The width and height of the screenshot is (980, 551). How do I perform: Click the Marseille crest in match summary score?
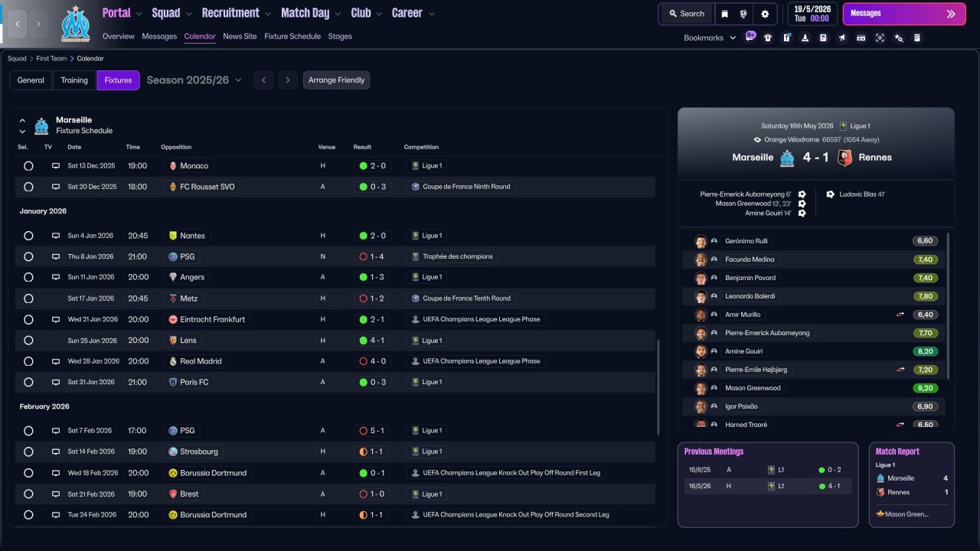[x=787, y=158]
